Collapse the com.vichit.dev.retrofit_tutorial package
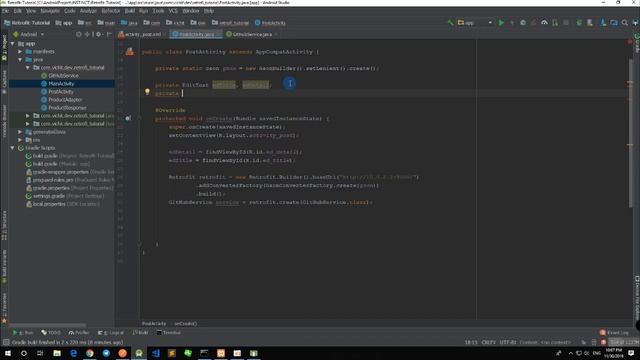The height and width of the screenshot is (360, 640). click(28, 68)
